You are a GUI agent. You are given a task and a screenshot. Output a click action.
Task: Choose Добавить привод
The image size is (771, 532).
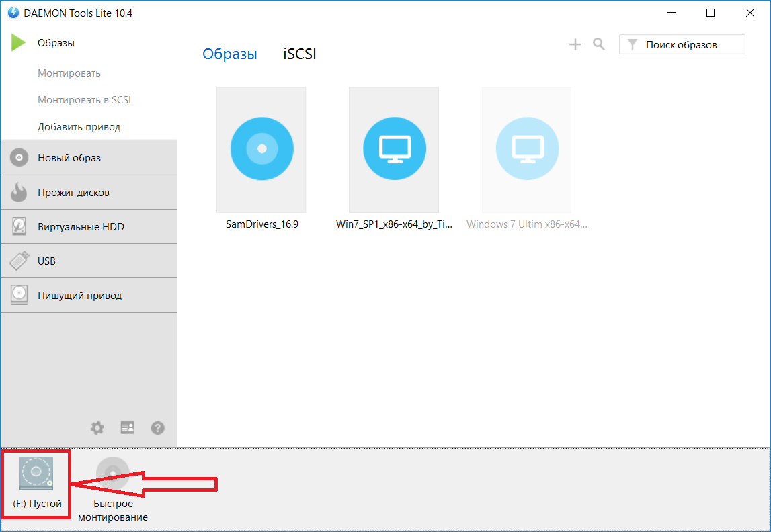click(x=79, y=127)
